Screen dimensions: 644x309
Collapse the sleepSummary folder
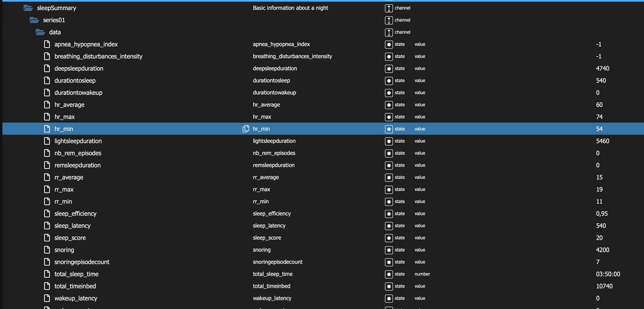point(28,8)
